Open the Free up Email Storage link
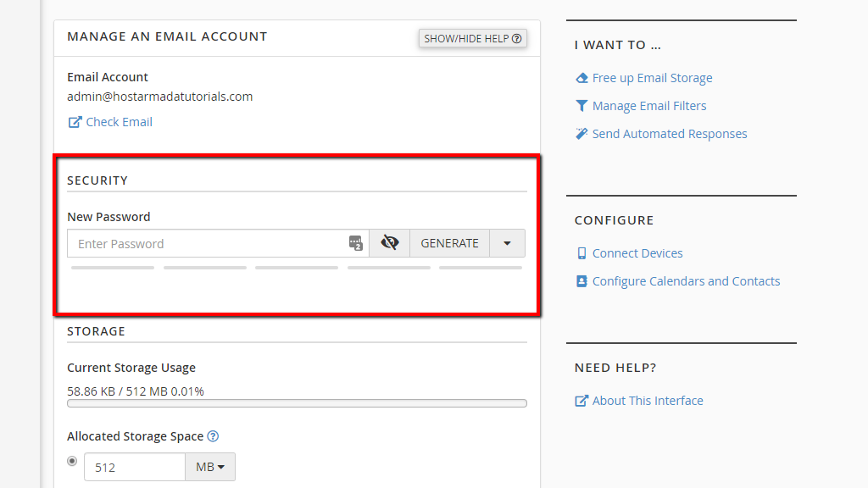This screenshot has width=868, height=488. click(x=653, y=77)
